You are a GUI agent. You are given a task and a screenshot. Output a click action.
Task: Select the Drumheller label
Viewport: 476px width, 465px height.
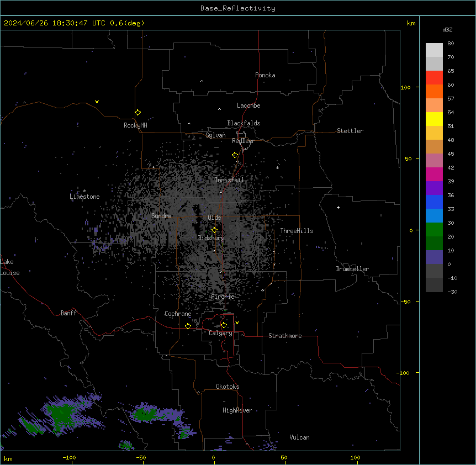pyautogui.click(x=352, y=269)
